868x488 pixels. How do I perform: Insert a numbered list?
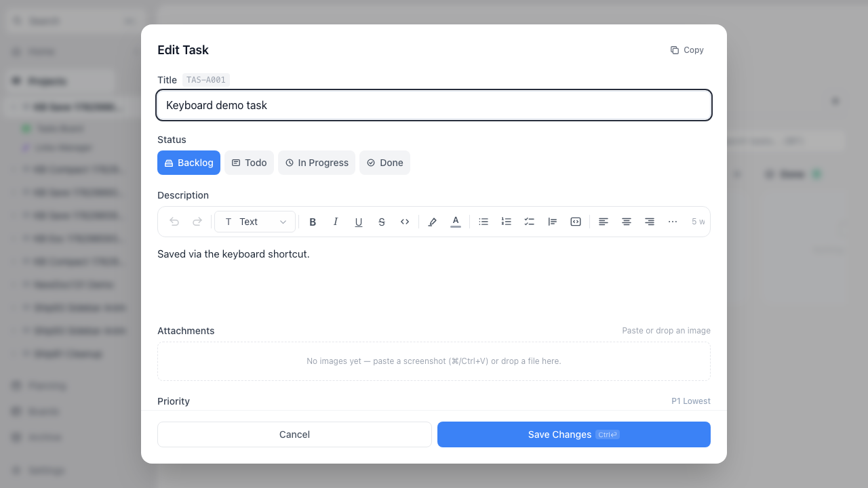tap(507, 222)
